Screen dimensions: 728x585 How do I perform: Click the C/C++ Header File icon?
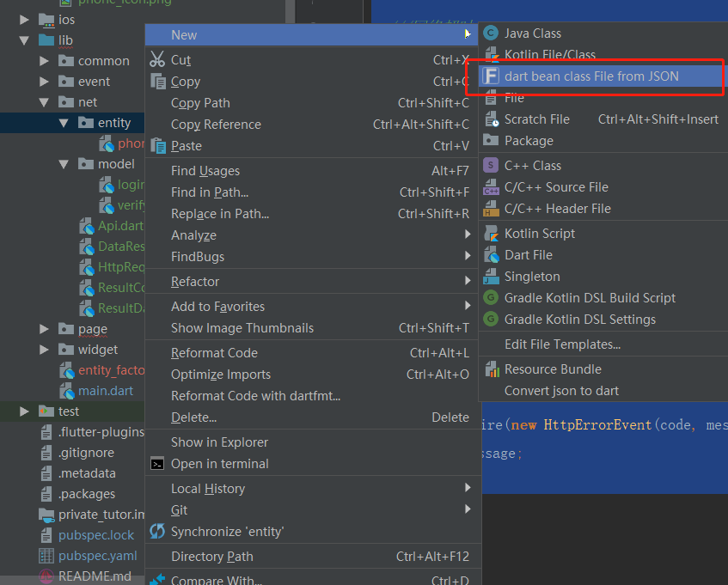(492, 208)
